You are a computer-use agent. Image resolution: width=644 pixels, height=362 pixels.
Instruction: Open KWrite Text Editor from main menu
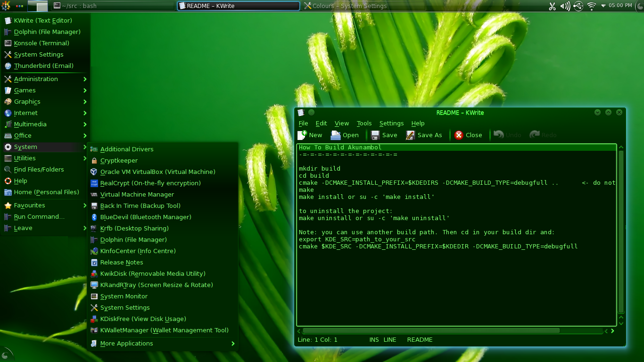(x=46, y=20)
